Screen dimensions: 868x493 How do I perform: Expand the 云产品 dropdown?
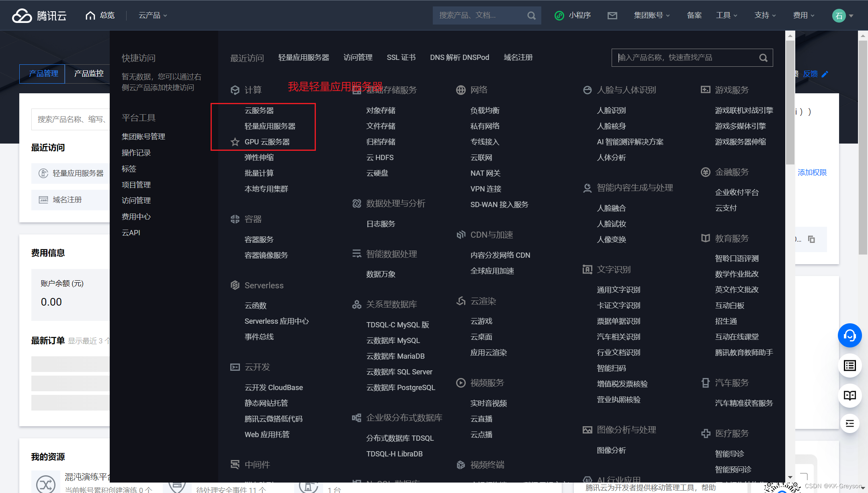tap(153, 15)
